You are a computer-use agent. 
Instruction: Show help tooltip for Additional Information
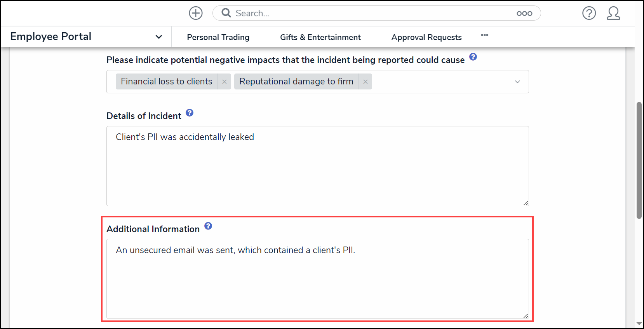(x=208, y=226)
